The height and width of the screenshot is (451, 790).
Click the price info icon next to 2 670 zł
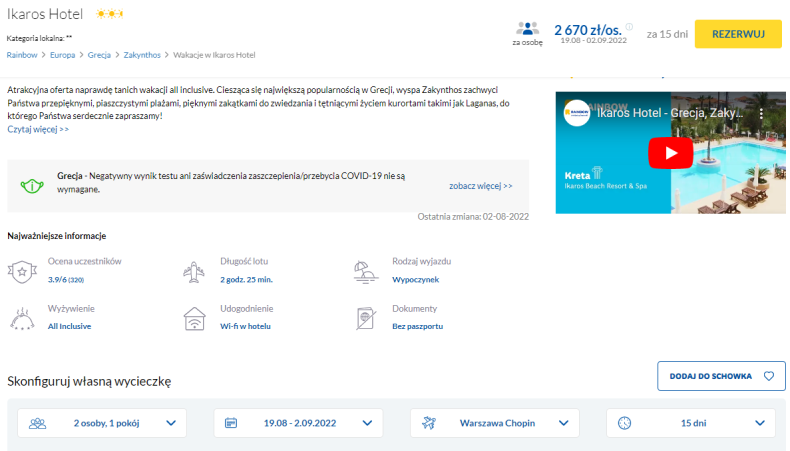click(629, 27)
